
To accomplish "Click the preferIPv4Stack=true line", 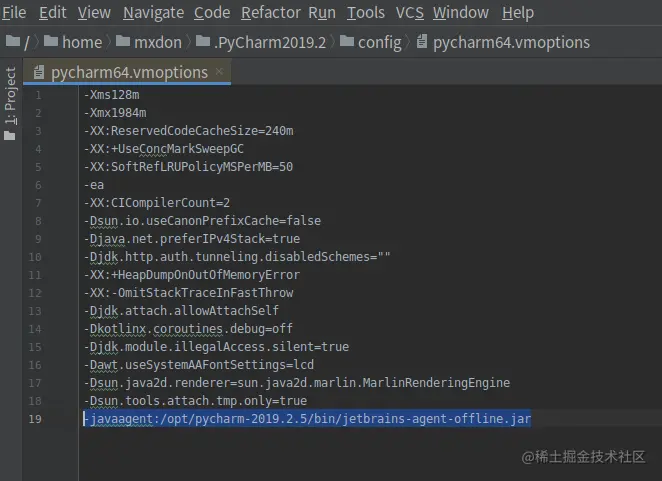I will (192, 239).
